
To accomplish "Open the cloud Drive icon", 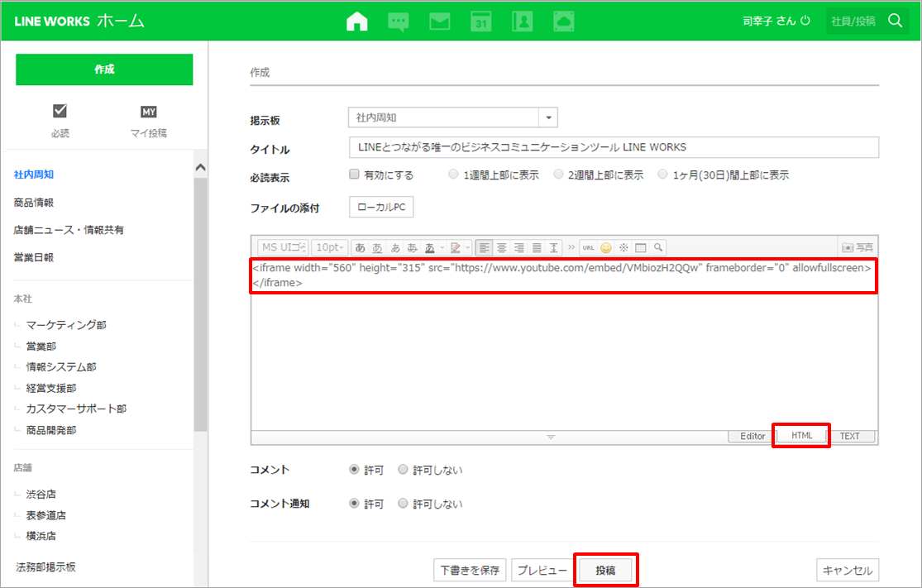I will point(564,22).
